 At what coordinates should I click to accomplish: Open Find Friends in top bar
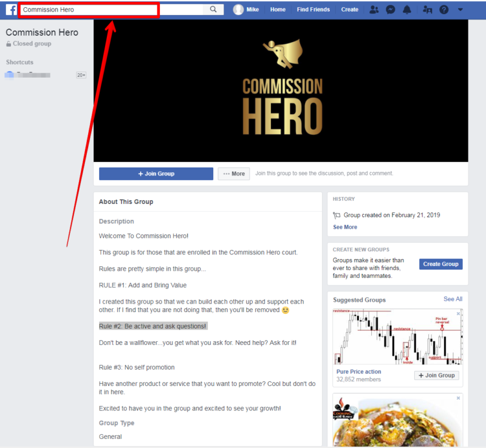(313, 10)
